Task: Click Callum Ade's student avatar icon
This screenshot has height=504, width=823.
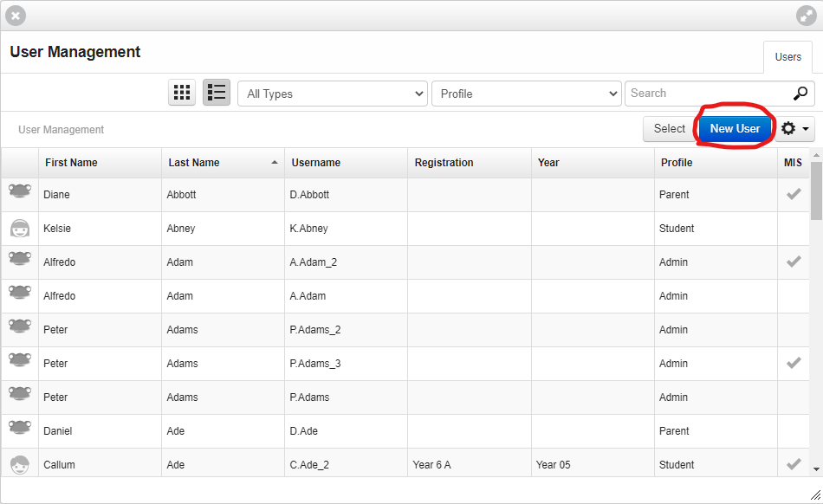Action: click(x=20, y=465)
